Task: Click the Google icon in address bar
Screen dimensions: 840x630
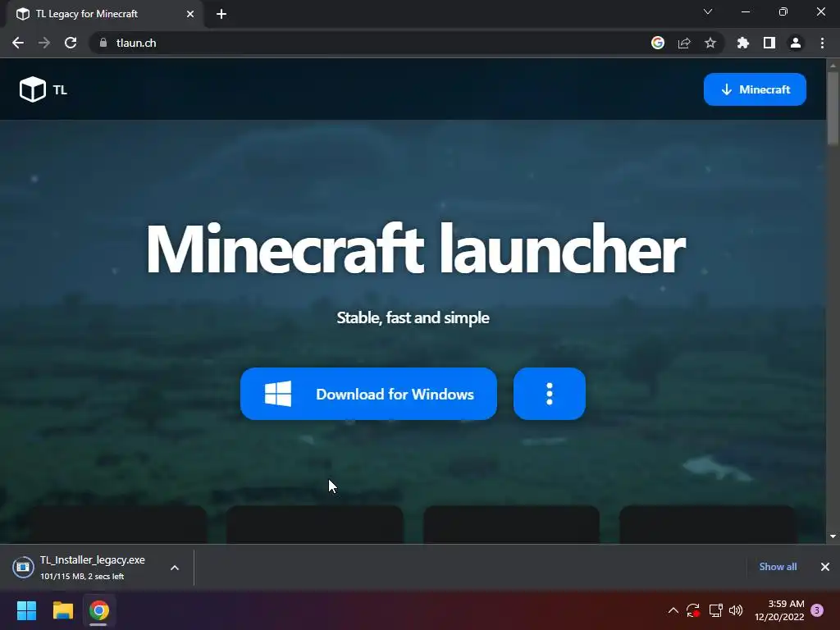Action: pyautogui.click(x=658, y=43)
